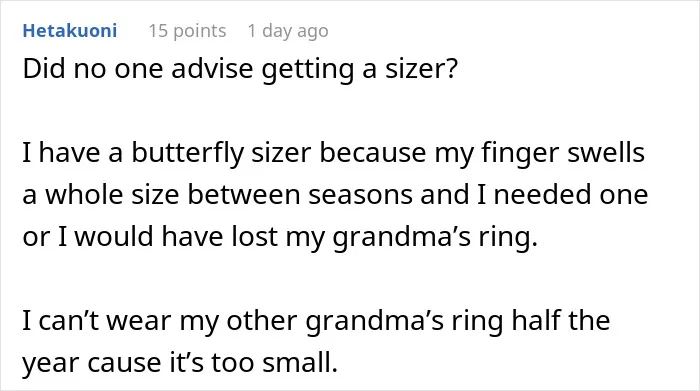Click the word 'between' in the comment

(x=244, y=195)
